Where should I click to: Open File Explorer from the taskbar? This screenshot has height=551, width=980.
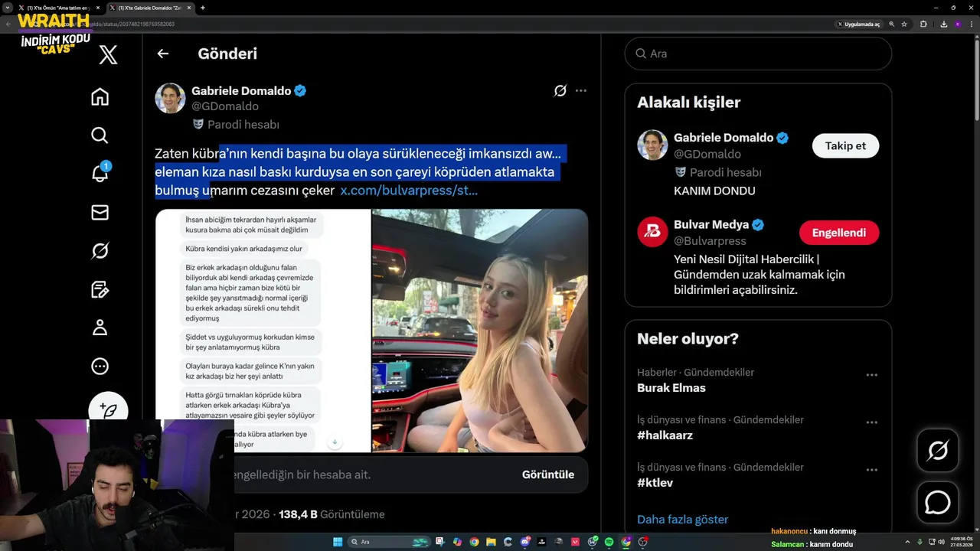tap(491, 542)
